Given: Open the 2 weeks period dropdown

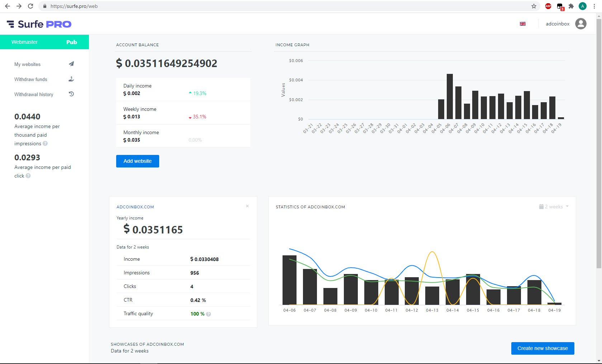Looking at the screenshot, I should pyautogui.click(x=554, y=207).
